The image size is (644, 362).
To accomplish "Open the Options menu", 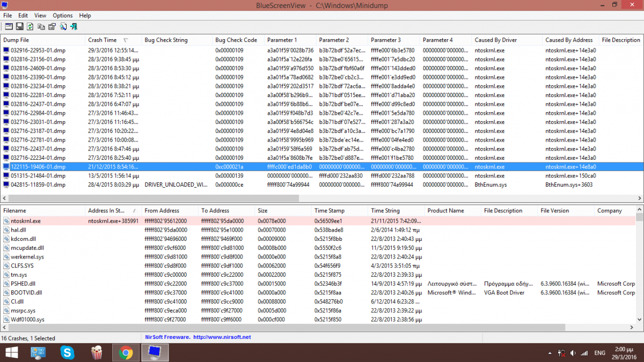I will (x=63, y=16).
